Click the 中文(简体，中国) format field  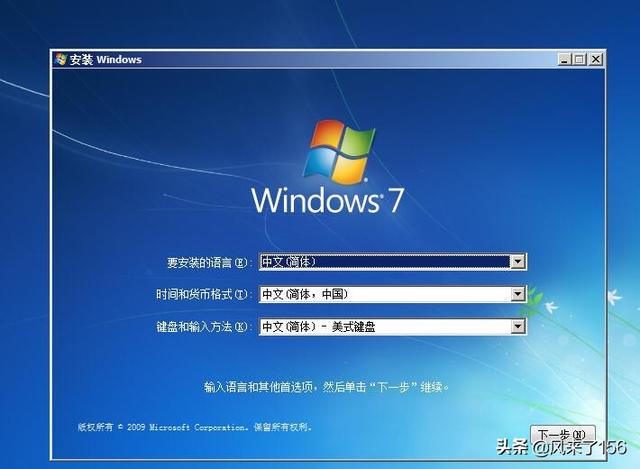tap(383, 294)
